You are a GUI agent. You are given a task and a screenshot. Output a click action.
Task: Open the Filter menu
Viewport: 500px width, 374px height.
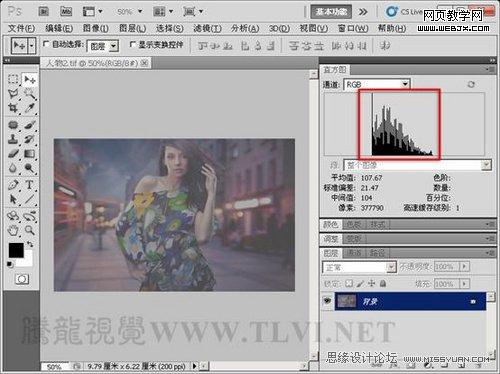coord(207,28)
